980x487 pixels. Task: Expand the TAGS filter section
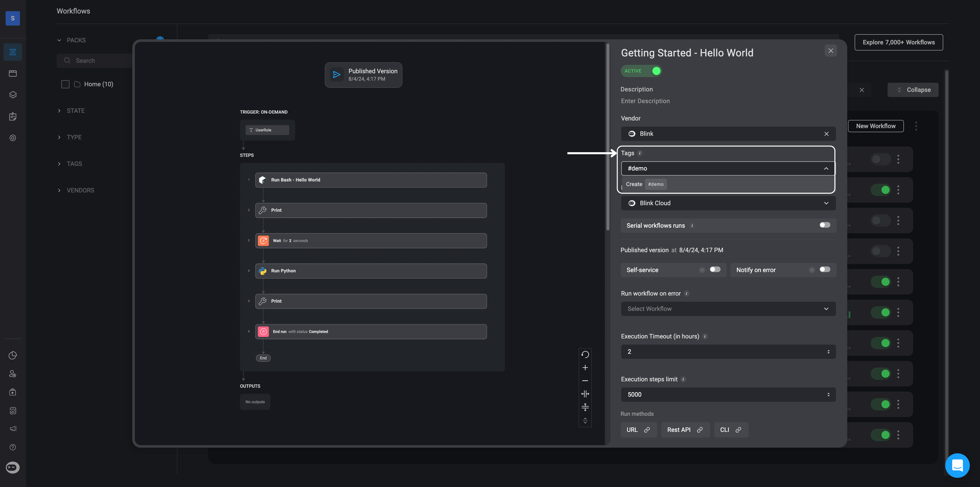[59, 164]
